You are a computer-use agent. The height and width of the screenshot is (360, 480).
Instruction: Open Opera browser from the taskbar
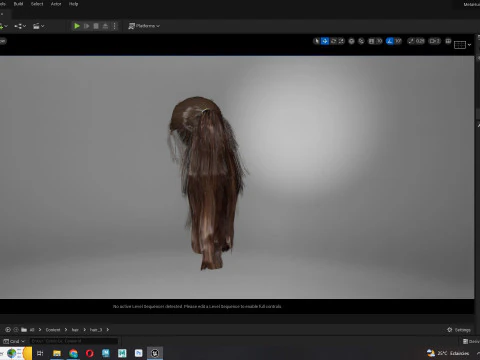(90, 353)
